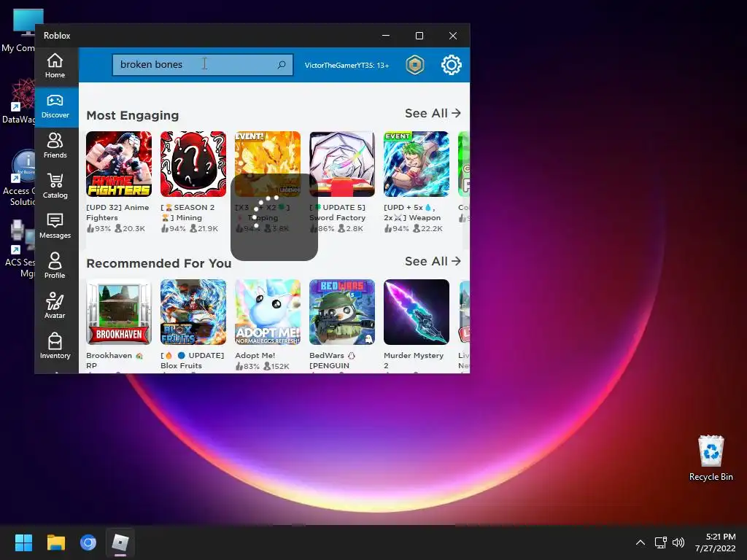Open the Adopt Me! game thumbnail
The image size is (747, 560).
click(268, 312)
